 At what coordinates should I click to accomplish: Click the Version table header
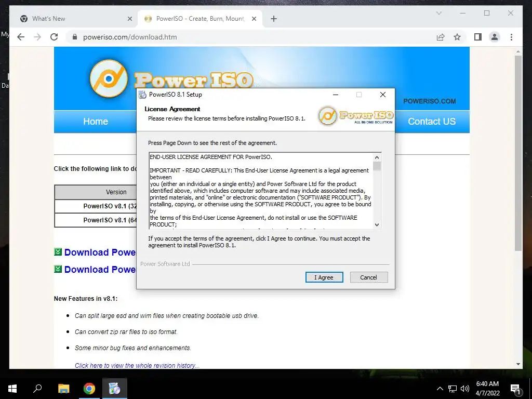click(96, 192)
